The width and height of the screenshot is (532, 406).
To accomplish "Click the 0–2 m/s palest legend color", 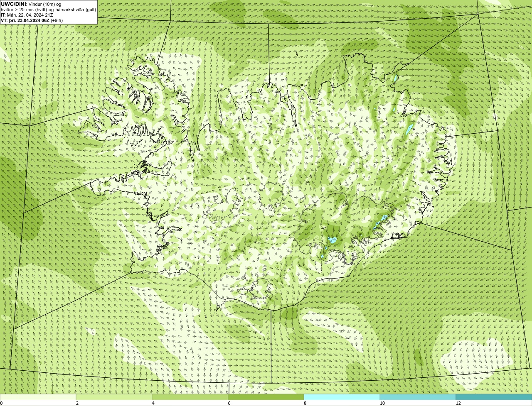I will point(38,397).
